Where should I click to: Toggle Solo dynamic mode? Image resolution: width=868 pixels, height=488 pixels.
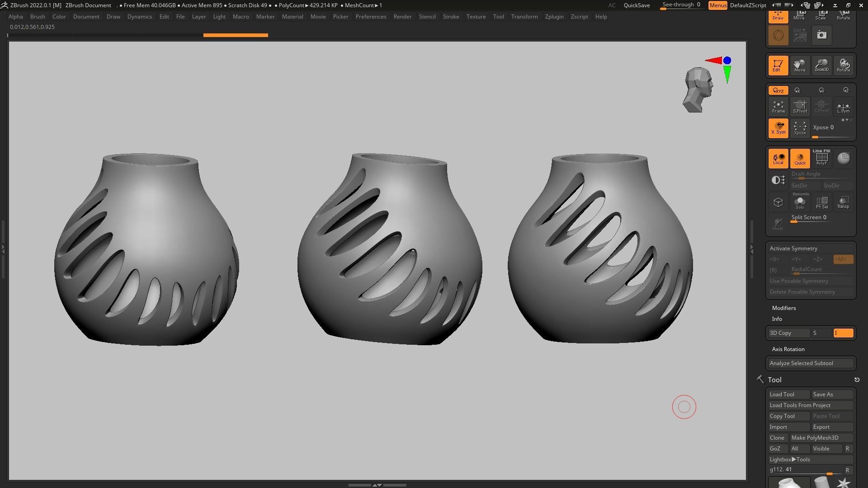point(800,202)
